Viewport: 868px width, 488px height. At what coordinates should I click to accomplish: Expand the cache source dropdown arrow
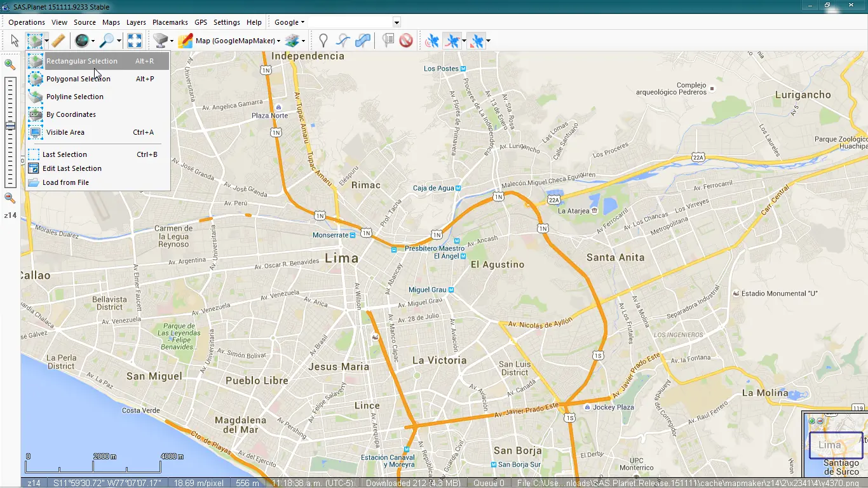click(172, 41)
